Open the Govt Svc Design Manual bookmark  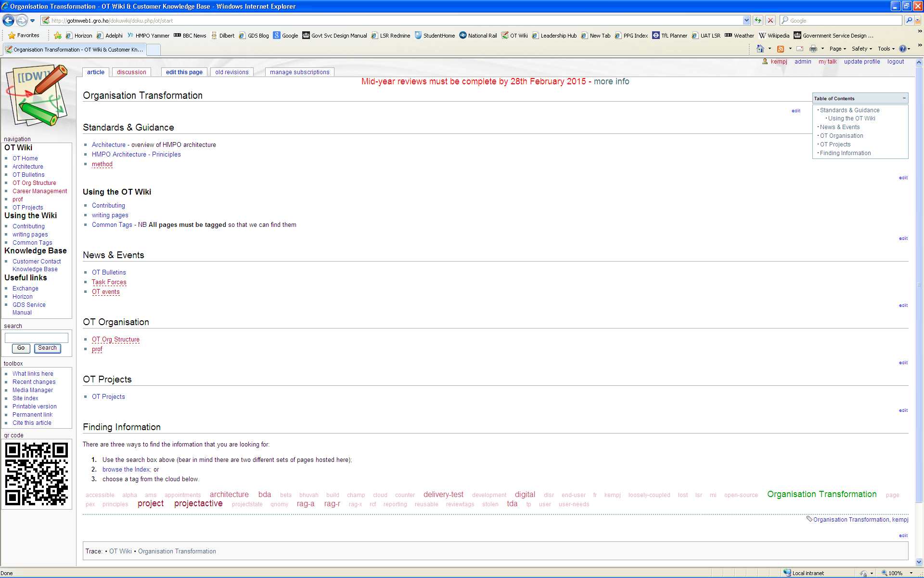click(x=334, y=36)
